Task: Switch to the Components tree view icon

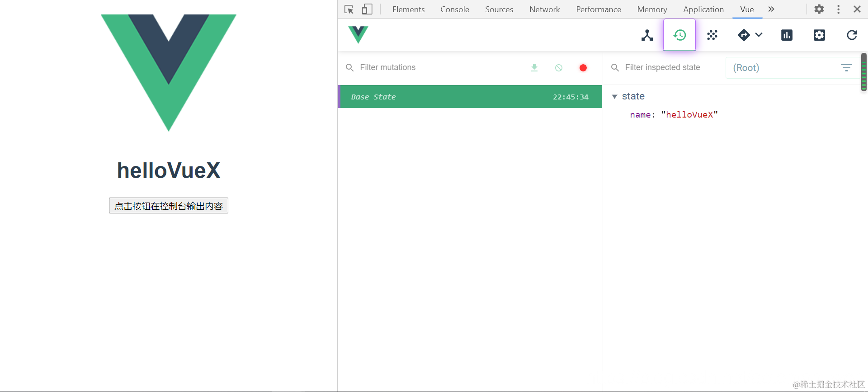Action: [647, 35]
